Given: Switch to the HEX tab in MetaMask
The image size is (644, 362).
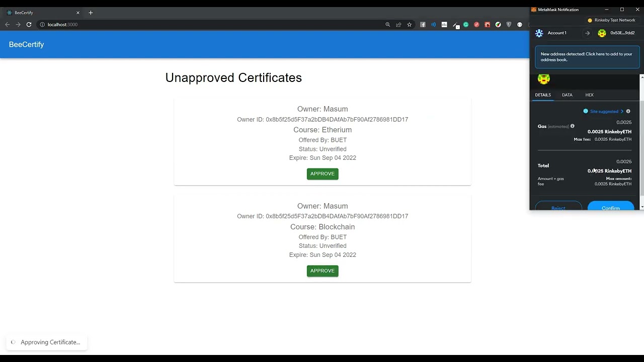Looking at the screenshot, I should click(589, 95).
